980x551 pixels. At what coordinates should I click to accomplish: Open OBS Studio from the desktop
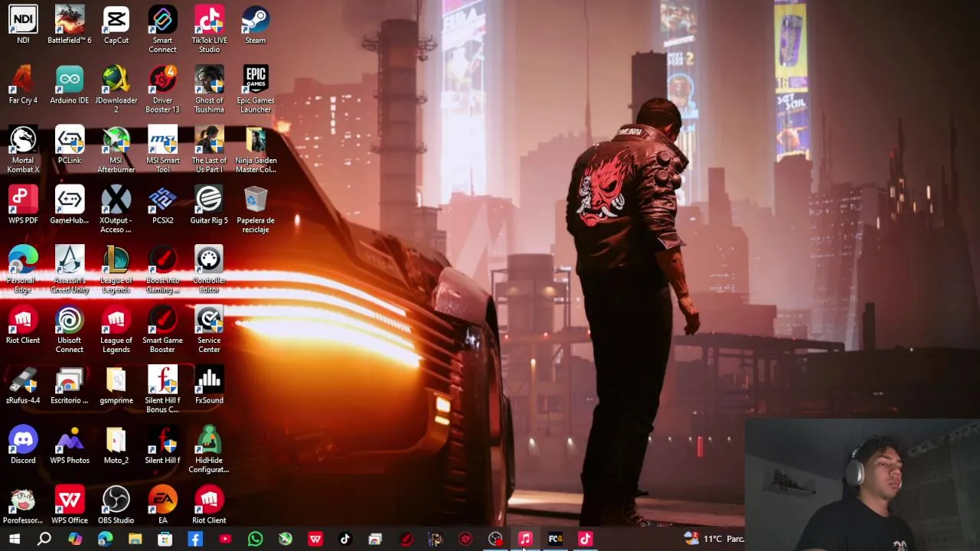(116, 505)
